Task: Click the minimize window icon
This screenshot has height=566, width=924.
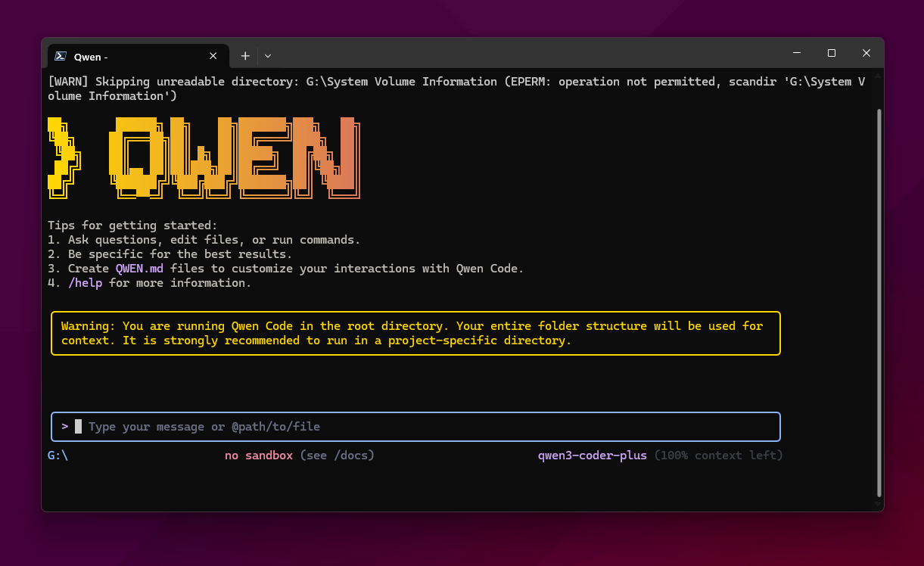Action: click(796, 53)
